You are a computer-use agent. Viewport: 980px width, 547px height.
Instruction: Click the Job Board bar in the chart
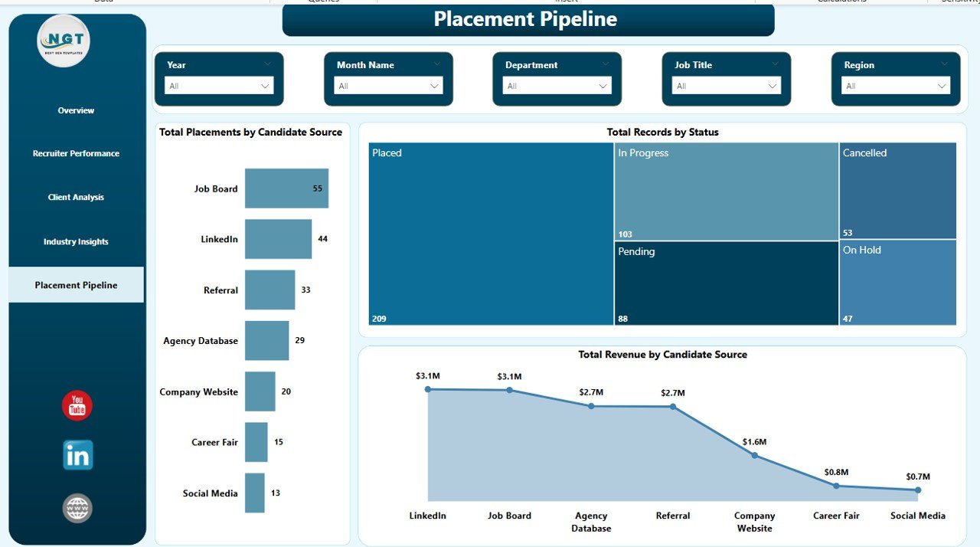(x=286, y=188)
